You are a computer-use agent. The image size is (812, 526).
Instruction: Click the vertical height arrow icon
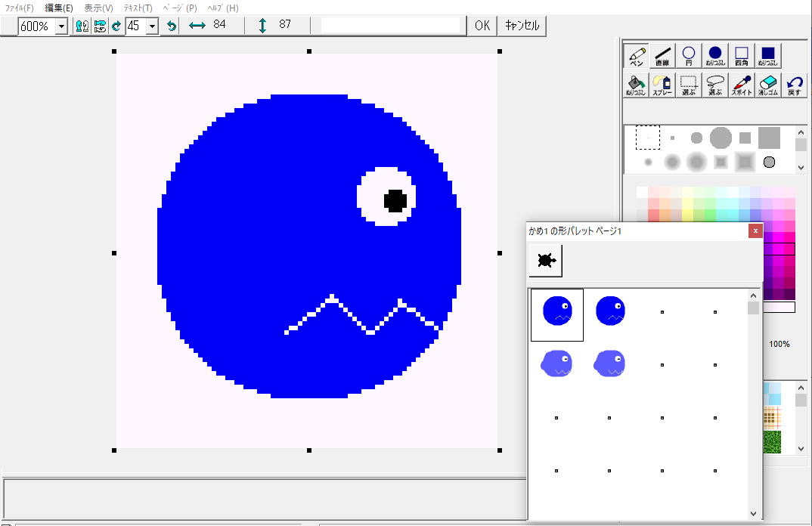click(x=262, y=26)
